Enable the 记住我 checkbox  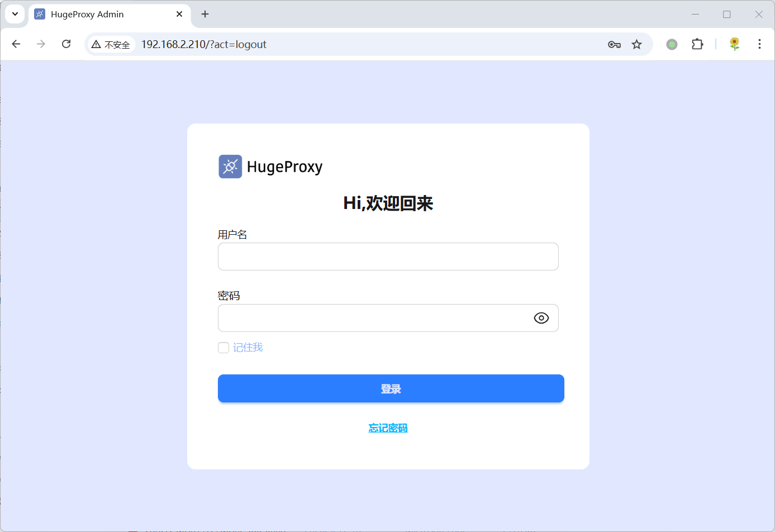[223, 347]
